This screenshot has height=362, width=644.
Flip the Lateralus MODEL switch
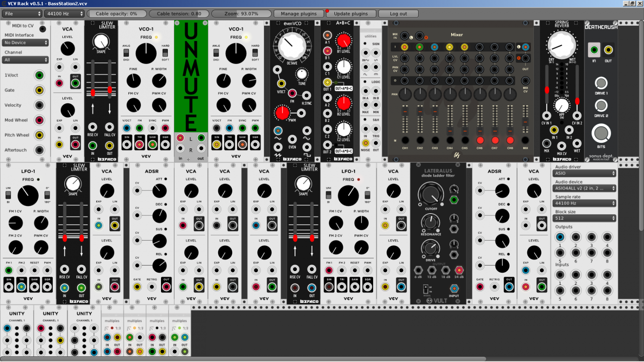(x=426, y=289)
